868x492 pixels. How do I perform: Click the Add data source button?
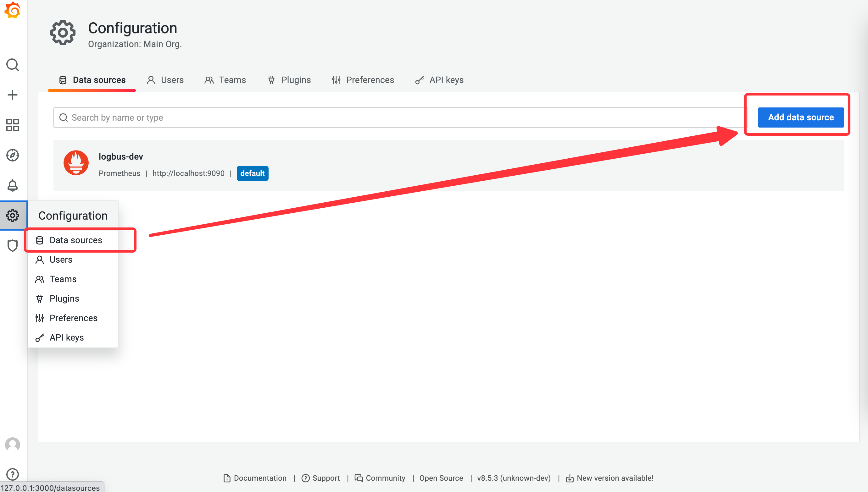(x=801, y=117)
